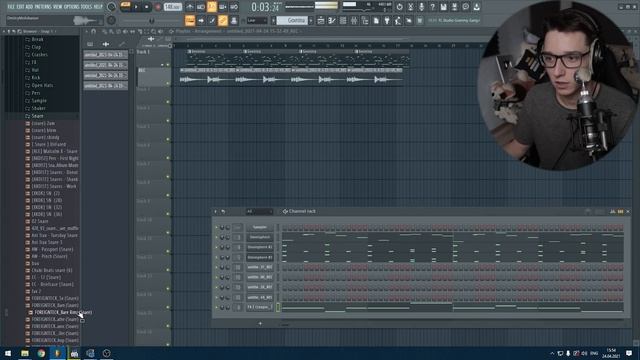
Task: Toggle the highlighted recording countdown icon
Action: [212, 7]
